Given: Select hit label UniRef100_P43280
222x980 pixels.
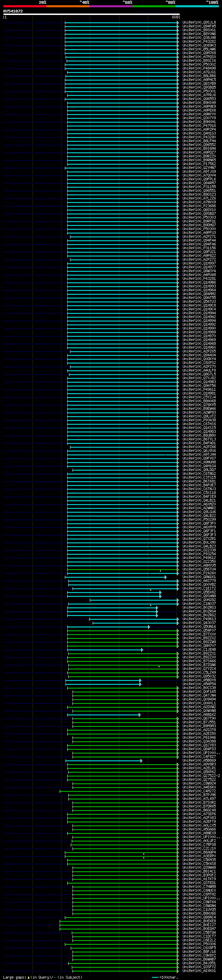Looking at the screenshot, I should pos(199,137).
